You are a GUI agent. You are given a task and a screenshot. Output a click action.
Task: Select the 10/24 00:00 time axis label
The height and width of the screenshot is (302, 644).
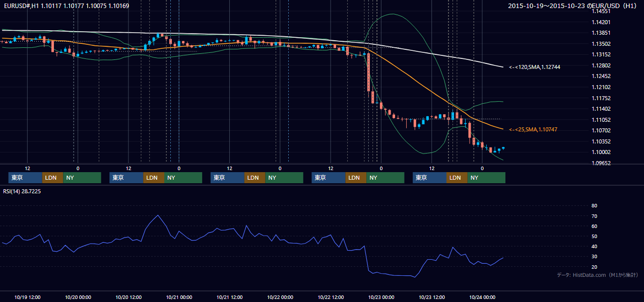click(x=482, y=297)
